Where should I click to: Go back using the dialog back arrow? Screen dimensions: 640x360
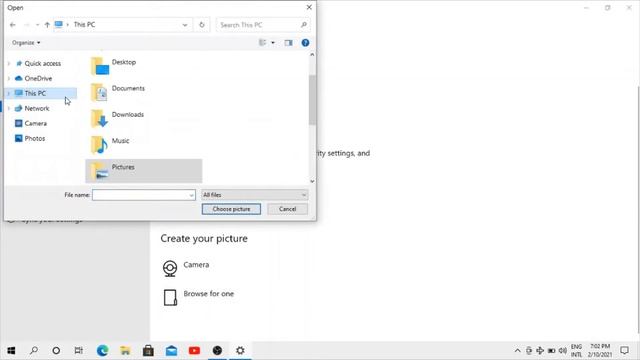(13, 25)
